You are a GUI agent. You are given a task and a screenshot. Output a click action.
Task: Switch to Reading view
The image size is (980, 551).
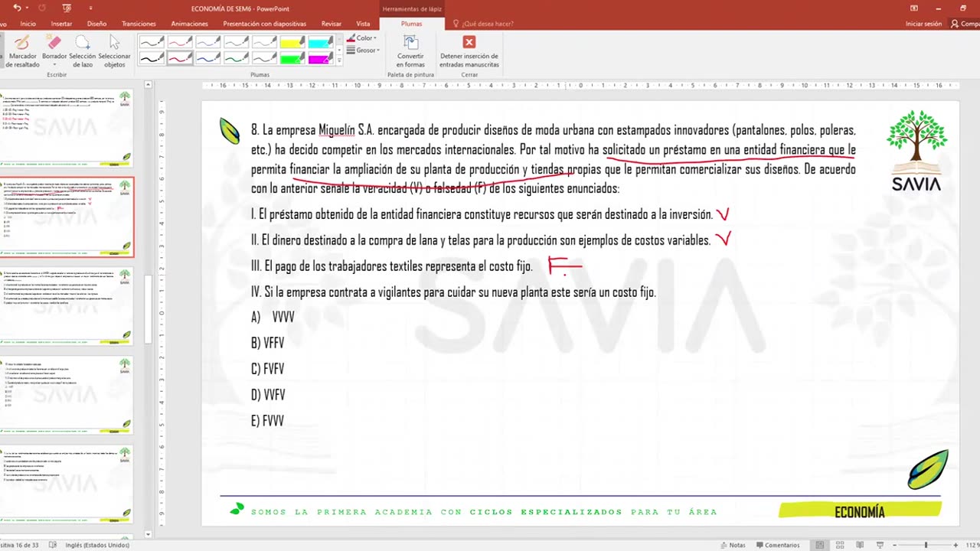[859, 545]
